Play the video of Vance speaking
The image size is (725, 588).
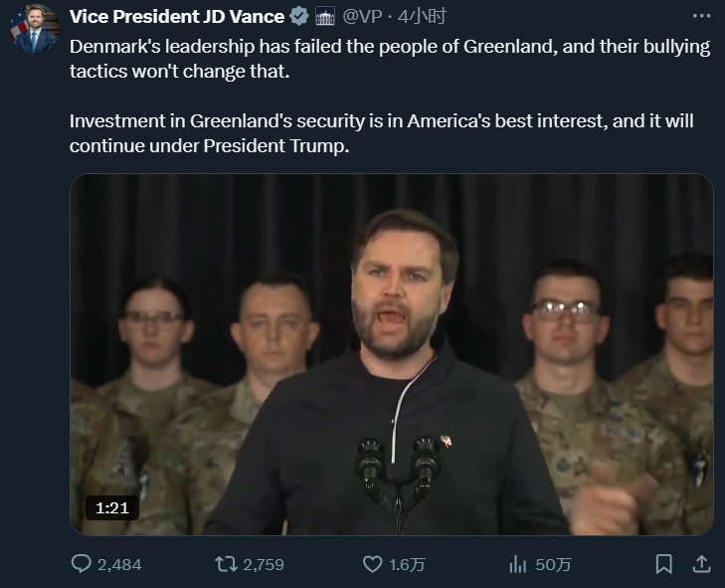(391, 354)
